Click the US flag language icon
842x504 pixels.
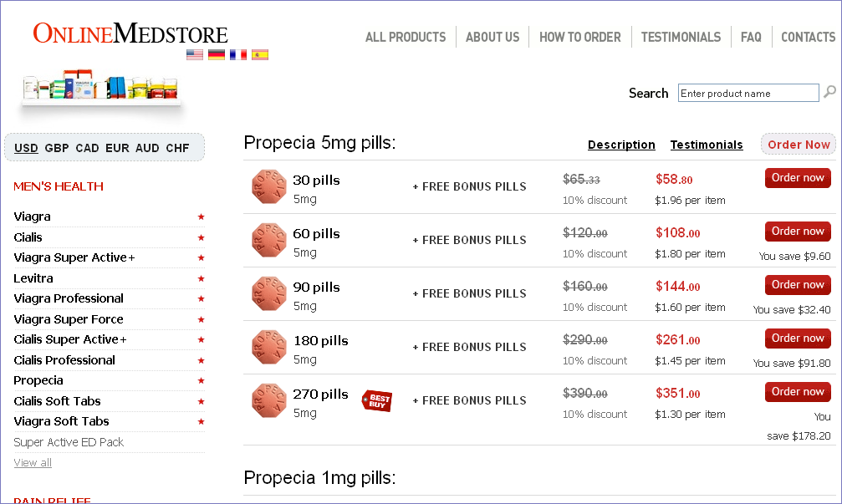[195, 55]
